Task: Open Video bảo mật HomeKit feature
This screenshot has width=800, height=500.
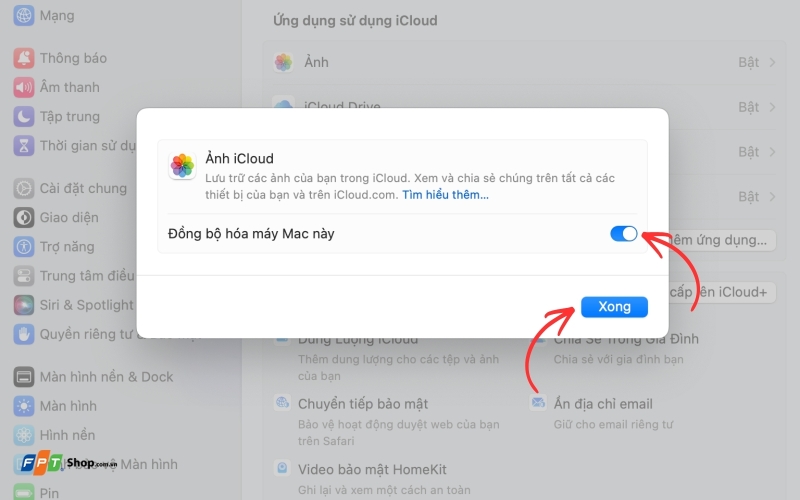Action: click(x=372, y=469)
